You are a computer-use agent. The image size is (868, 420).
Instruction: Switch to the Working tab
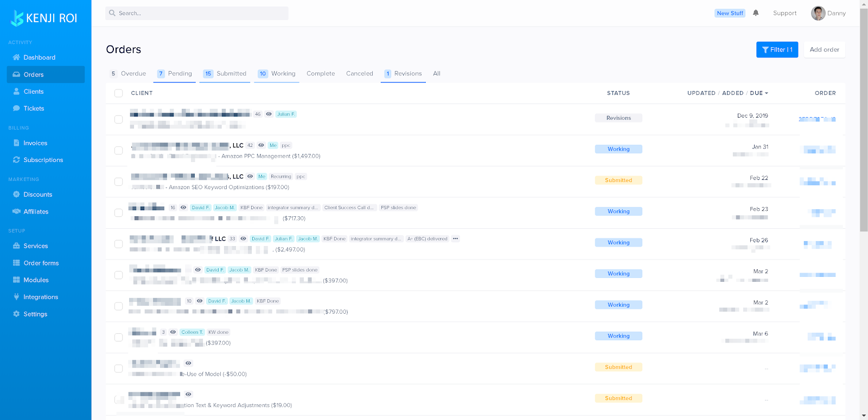tap(277, 74)
